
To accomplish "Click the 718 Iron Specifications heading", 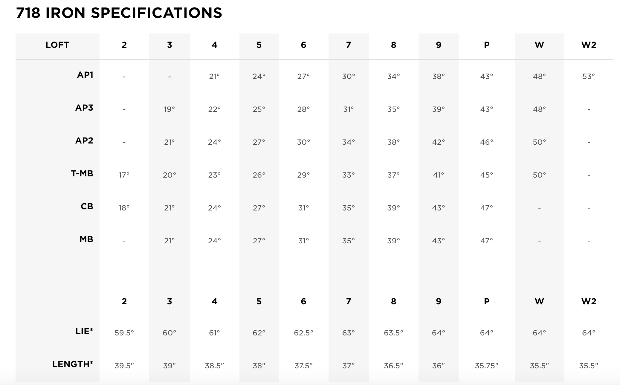I will [x=119, y=13].
